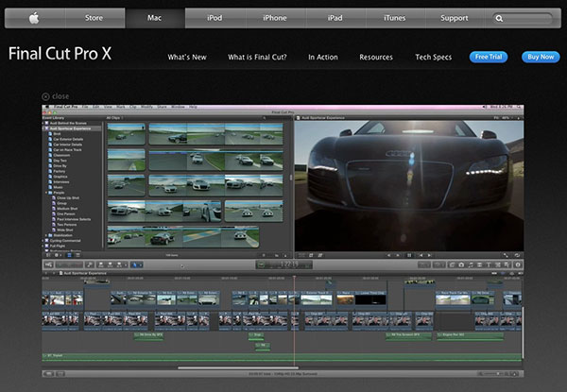Click the connect clip edit button

[101, 264]
